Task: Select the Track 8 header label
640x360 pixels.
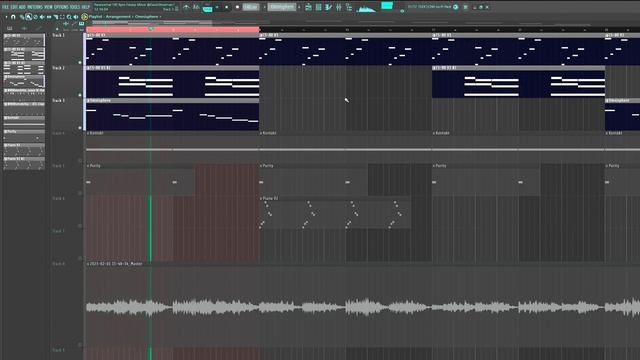Action: (58, 264)
